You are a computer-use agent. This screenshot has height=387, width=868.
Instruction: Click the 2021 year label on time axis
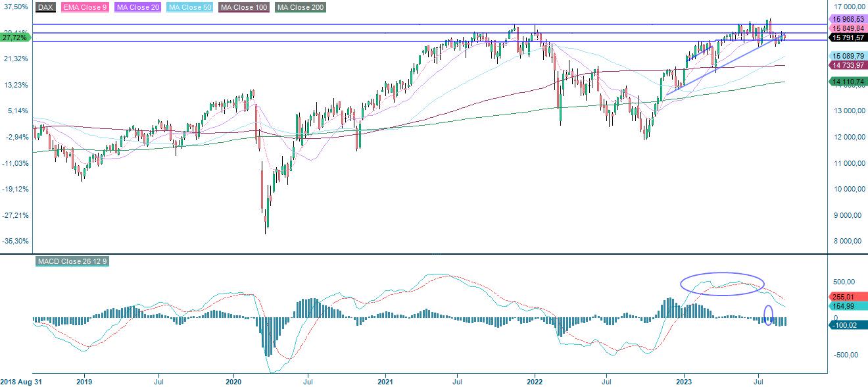click(x=385, y=381)
